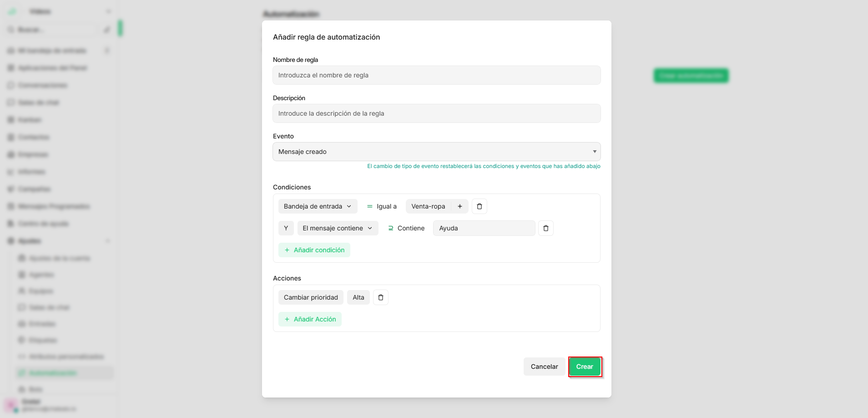This screenshot has height=418, width=868.
Task: Delete the Bandeja de entrada condition
Action: point(479,206)
